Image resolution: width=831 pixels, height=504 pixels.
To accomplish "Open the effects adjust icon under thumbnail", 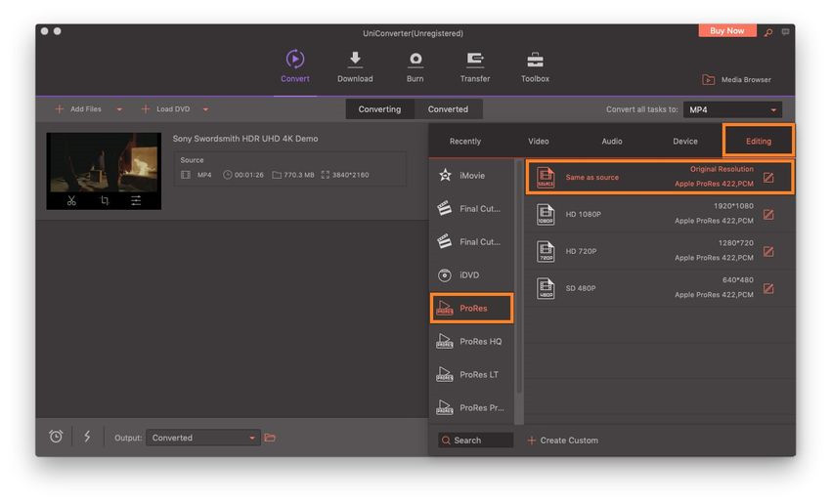I will click(x=136, y=200).
